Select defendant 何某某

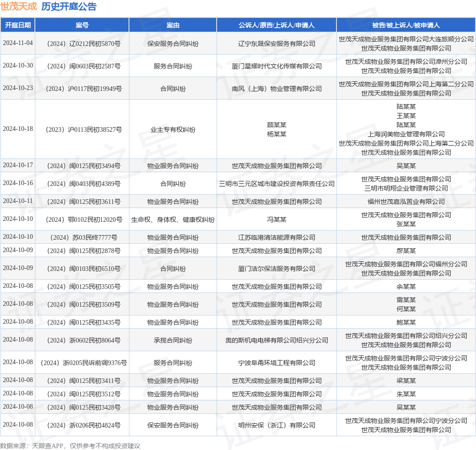coord(406,309)
